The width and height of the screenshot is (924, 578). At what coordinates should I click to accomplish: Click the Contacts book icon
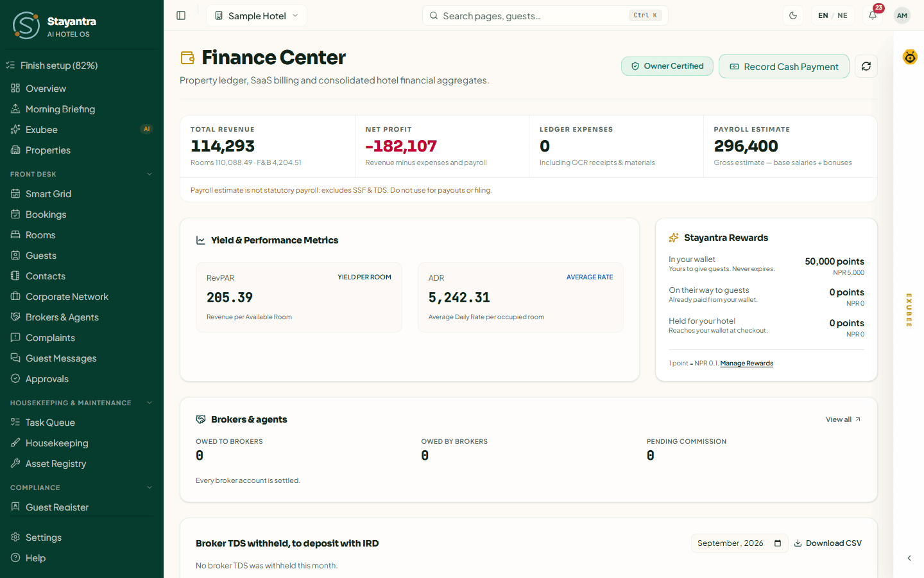coord(15,276)
